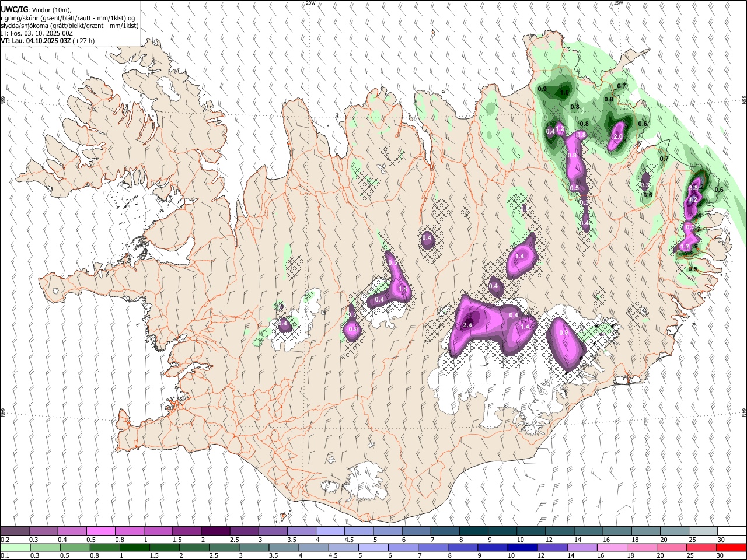Screen dimensions: 747x560
Task: Click the '15W' longitude label
Action: click(x=618, y=3)
